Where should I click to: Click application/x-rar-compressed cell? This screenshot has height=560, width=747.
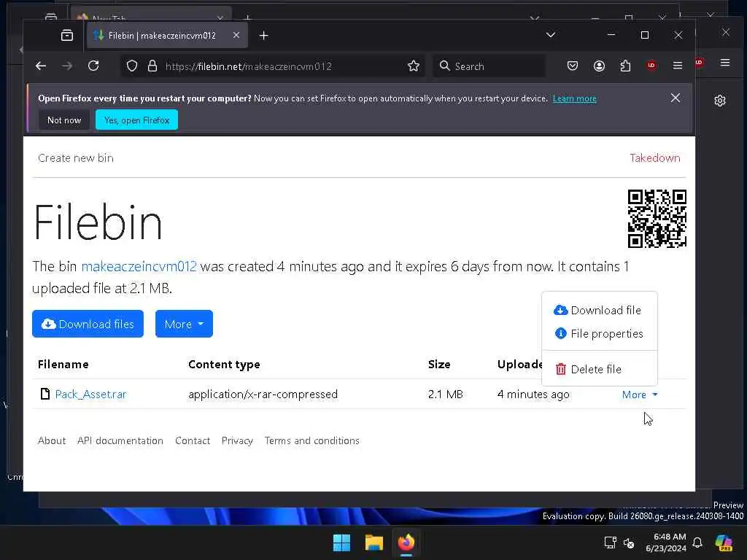point(263,394)
